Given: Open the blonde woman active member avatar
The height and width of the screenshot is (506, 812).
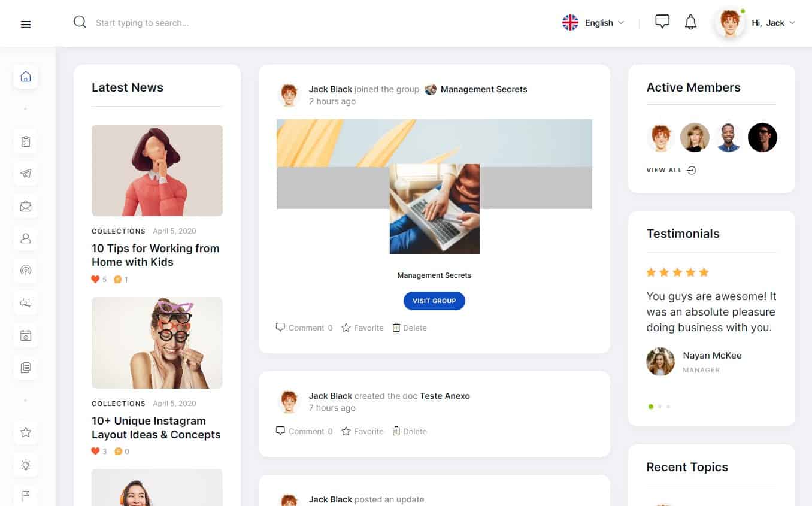Looking at the screenshot, I should tap(695, 138).
